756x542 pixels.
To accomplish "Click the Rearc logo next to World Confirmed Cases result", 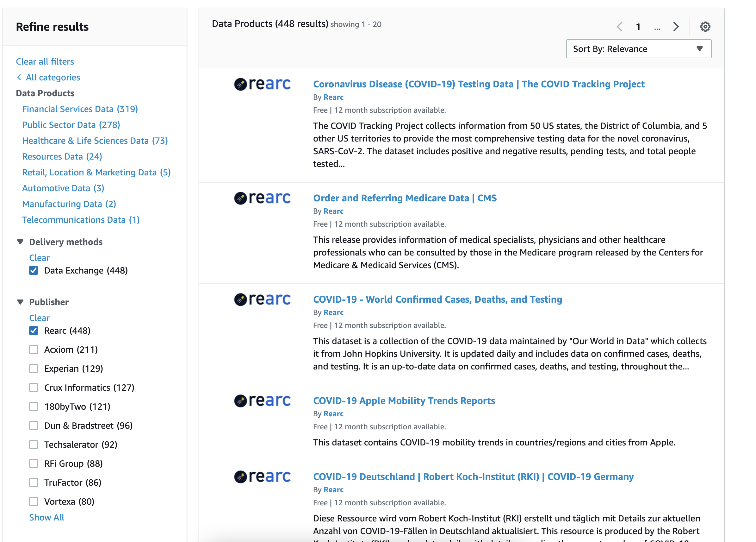I will [x=263, y=299].
